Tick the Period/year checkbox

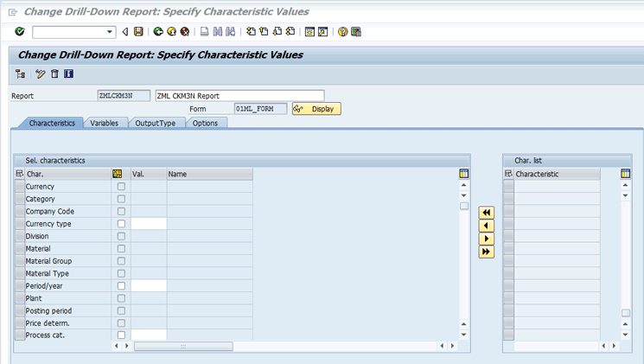tap(121, 285)
